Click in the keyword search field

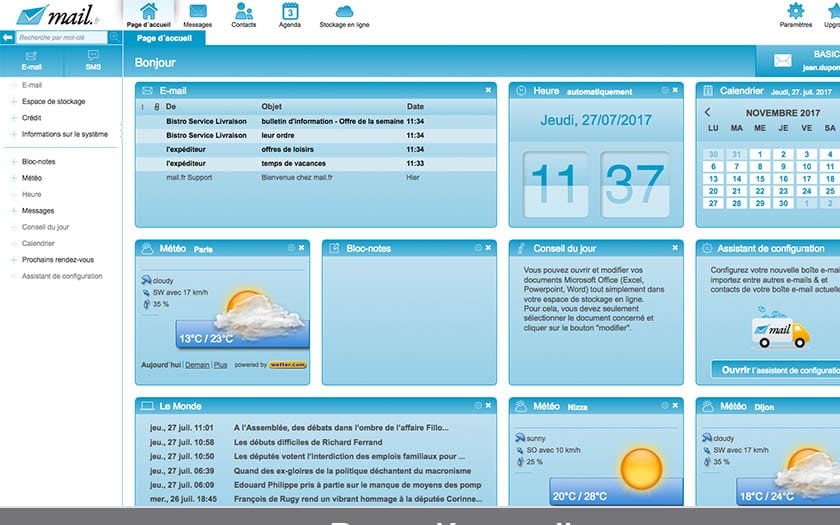coord(62,38)
